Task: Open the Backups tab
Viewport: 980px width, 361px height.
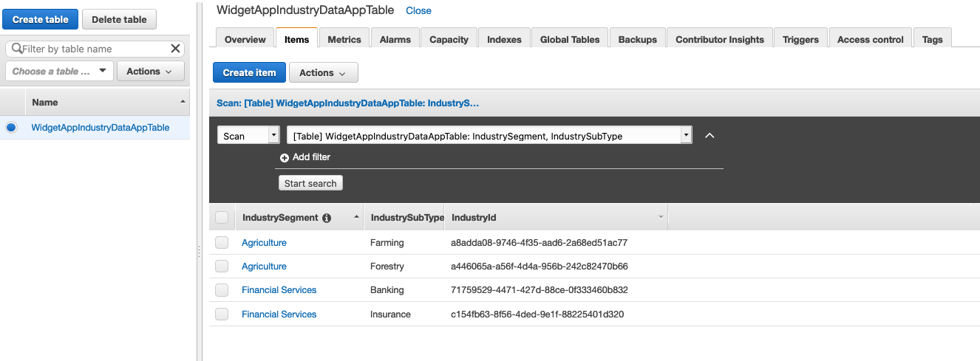Action: [x=638, y=39]
